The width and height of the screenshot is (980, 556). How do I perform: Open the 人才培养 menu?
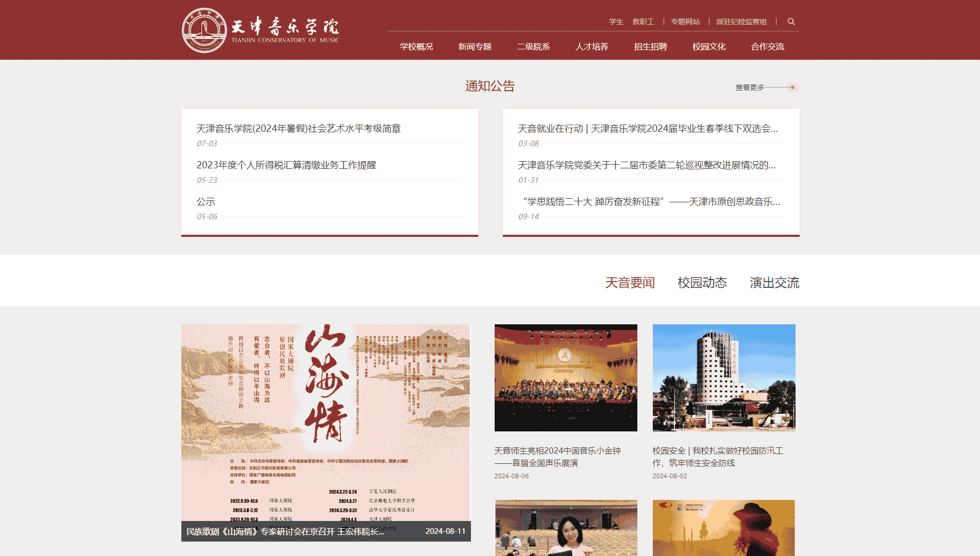[x=592, y=47]
